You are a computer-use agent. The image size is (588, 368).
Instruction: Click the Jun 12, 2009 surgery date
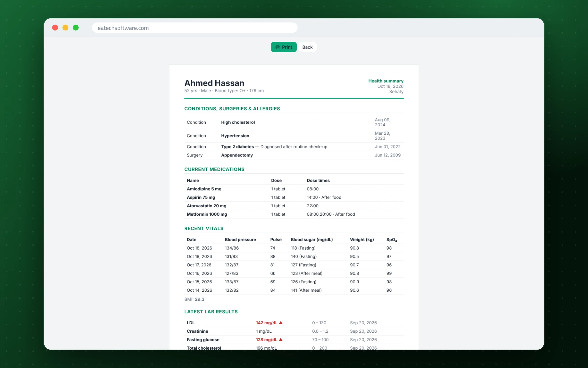(388, 155)
